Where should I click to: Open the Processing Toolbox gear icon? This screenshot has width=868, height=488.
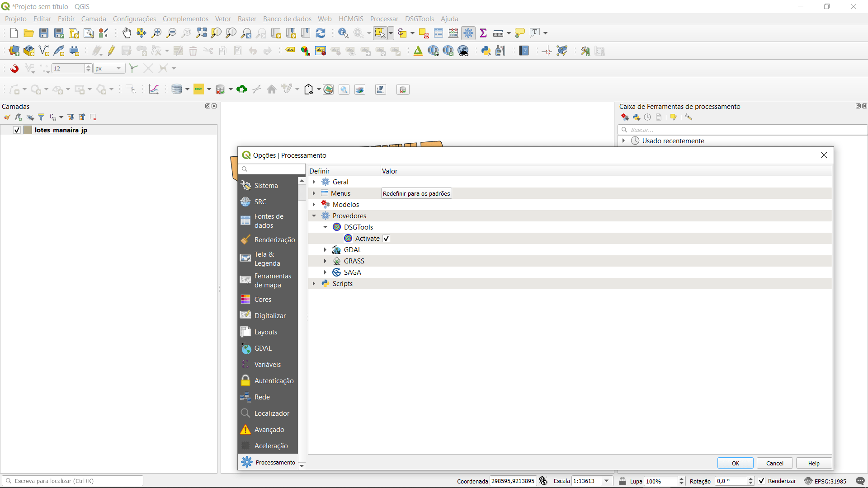click(468, 33)
